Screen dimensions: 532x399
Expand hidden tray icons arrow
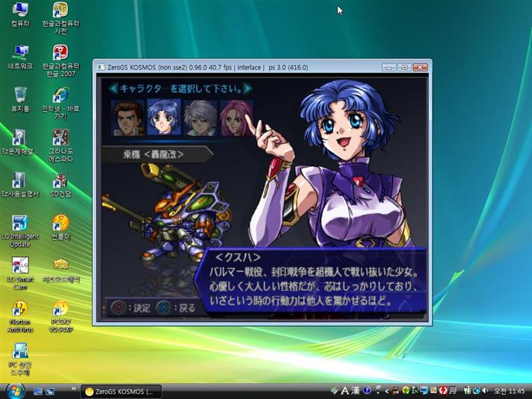click(387, 391)
